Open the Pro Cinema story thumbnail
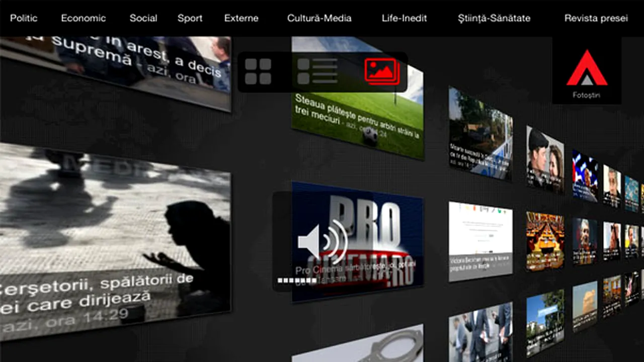644x362 pixels. click(358, 242)
